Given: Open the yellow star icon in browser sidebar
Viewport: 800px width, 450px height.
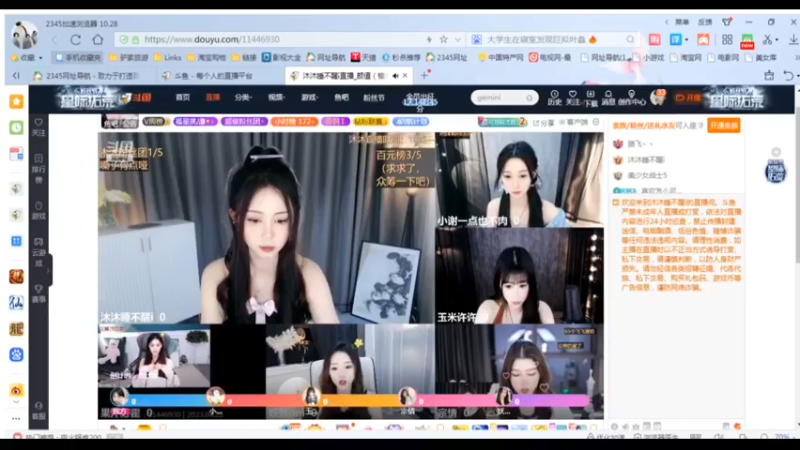Looking at the screenshot, I should click(16, 102).
